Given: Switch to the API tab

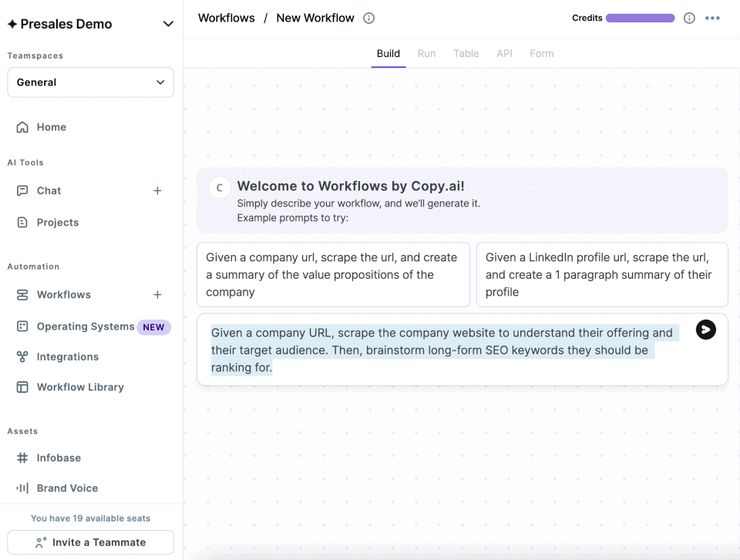Looking at the screenshot, I should 504,54.
